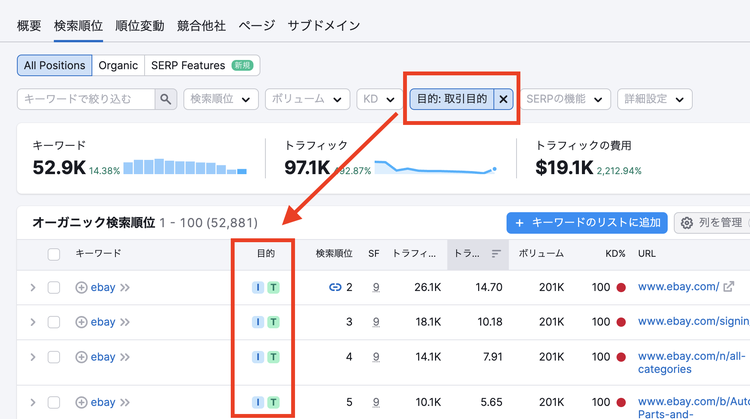
Task: Open the www.ebay.com/n/all-categories link
Action: [x=691, y=363]
